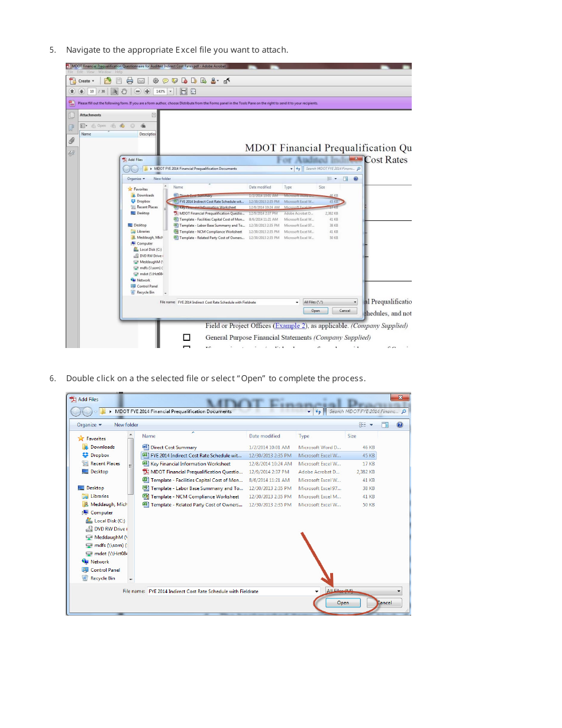This screenshot has width=562, height=728.
Task: Click the Email envelope icon in Acrobat toolbar
Action: click(x=141, y=81)
